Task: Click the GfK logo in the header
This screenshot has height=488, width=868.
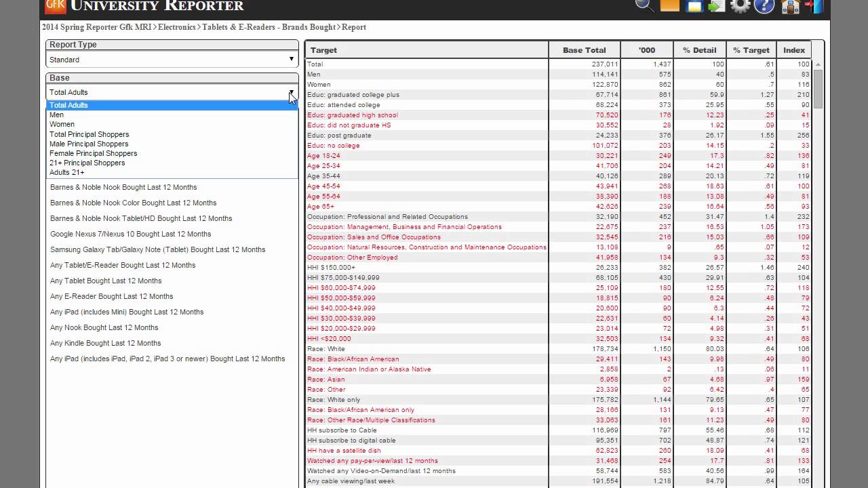Action: [55, 5]
